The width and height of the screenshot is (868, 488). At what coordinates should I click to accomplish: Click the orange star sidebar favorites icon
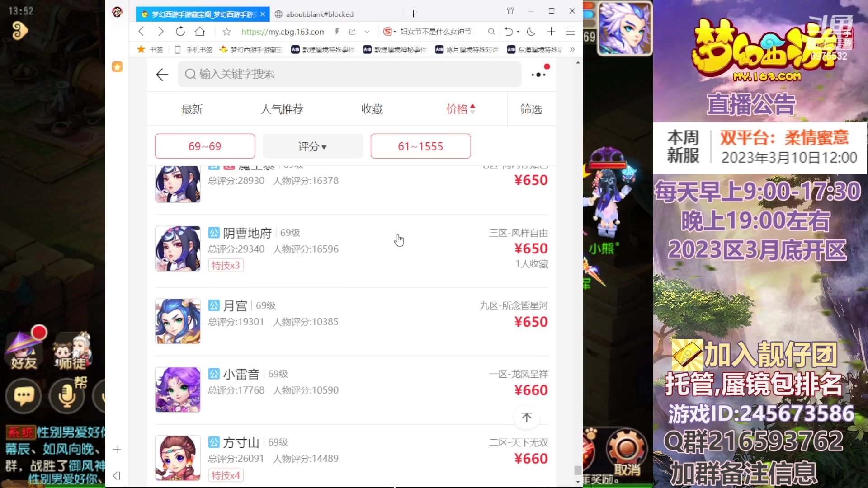(x=117, y=67)
